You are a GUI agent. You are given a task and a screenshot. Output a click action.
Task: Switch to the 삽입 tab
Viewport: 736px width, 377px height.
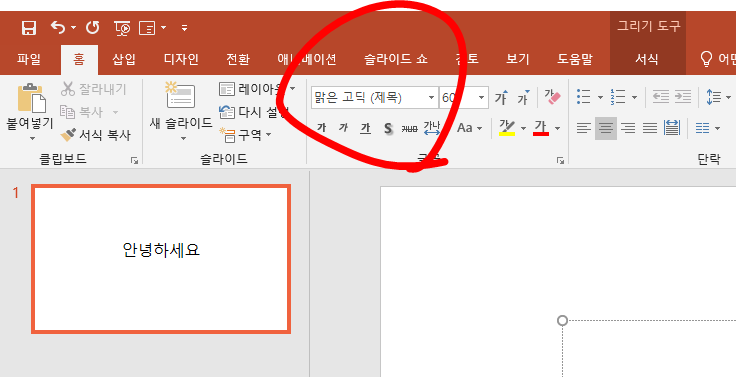124,60
